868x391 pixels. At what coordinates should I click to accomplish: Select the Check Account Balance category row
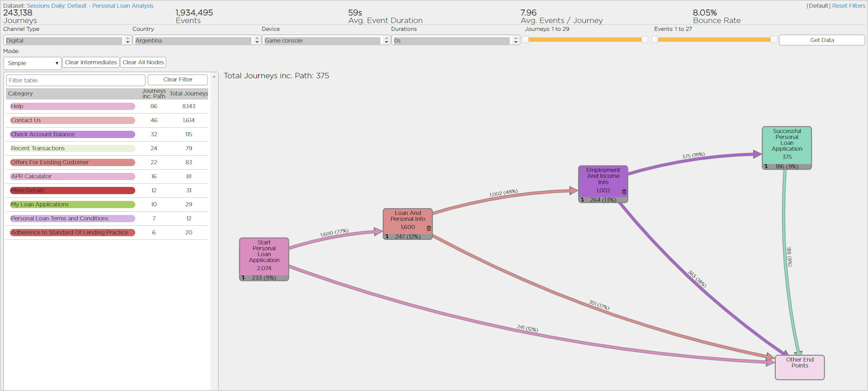point(72,134)
